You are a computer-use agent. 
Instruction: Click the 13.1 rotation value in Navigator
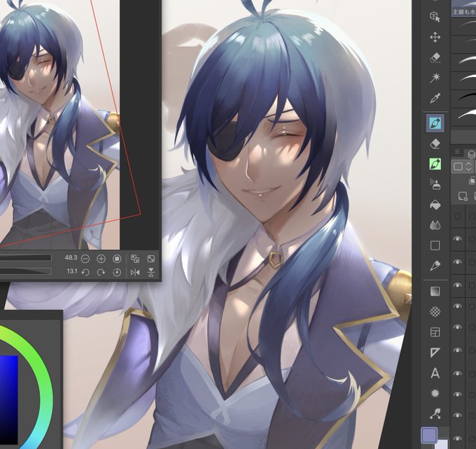tap(72, 271)
